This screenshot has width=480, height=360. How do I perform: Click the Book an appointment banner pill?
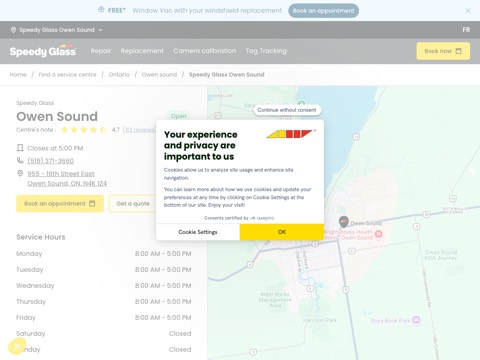(323, 11)
